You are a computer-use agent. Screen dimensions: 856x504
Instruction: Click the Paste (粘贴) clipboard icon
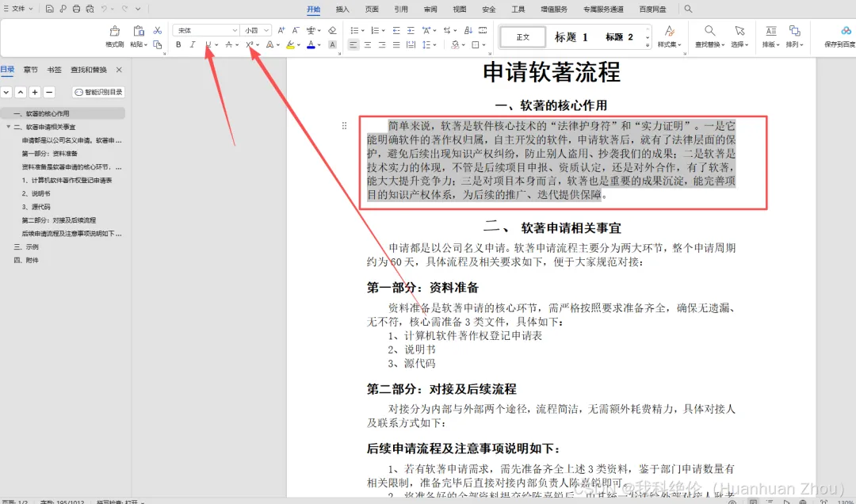click(x=139, y=31)
